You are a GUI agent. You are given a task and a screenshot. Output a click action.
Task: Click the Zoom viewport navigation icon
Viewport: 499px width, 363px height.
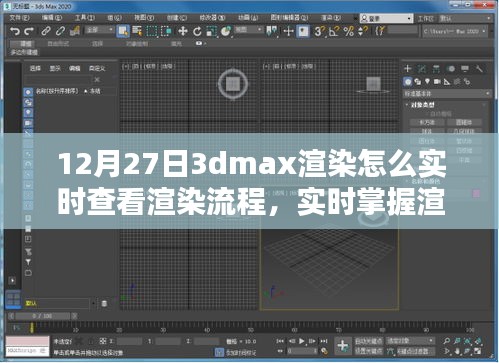pos(446,341)
